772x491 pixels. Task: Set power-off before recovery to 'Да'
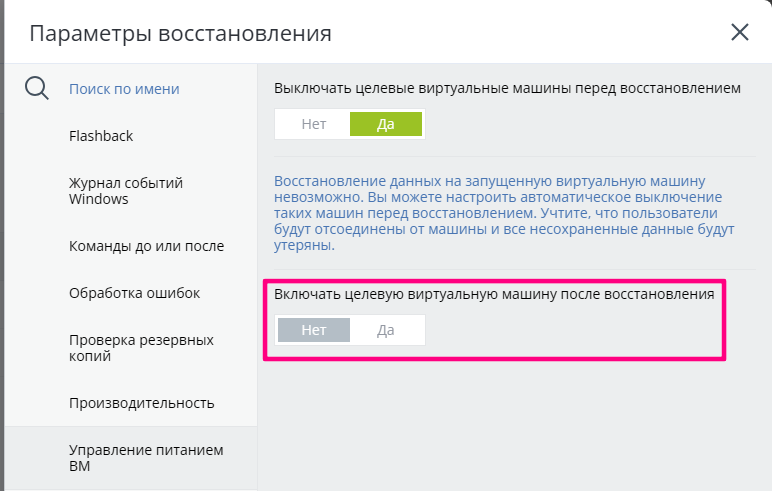386,124
